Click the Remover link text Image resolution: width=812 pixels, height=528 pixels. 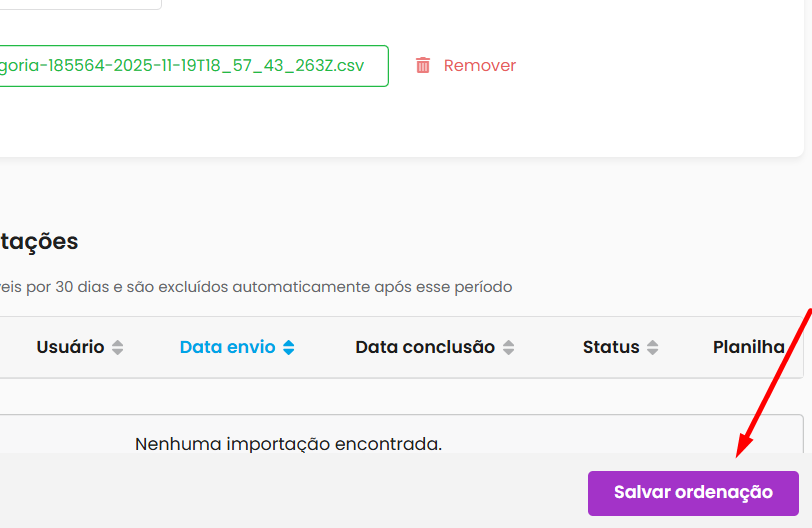(480, 65)
